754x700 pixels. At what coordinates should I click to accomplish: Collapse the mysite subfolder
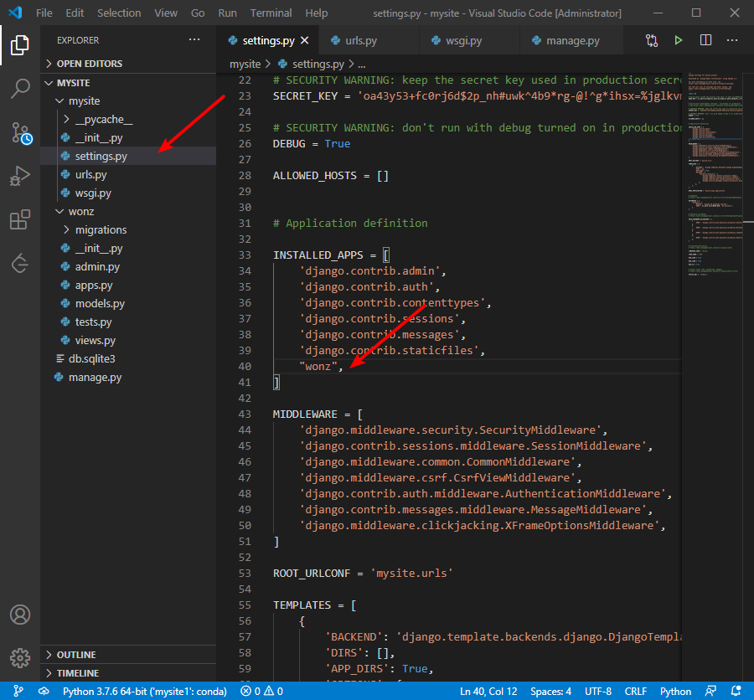coord(128,101)
